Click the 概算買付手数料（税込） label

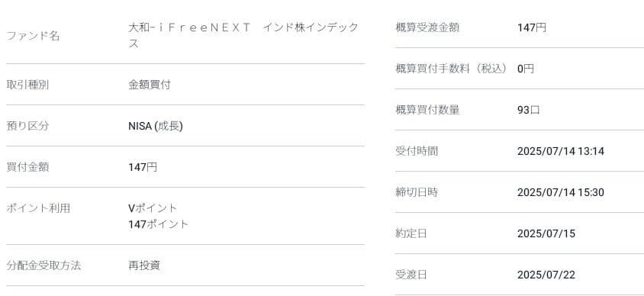(452, 69)
